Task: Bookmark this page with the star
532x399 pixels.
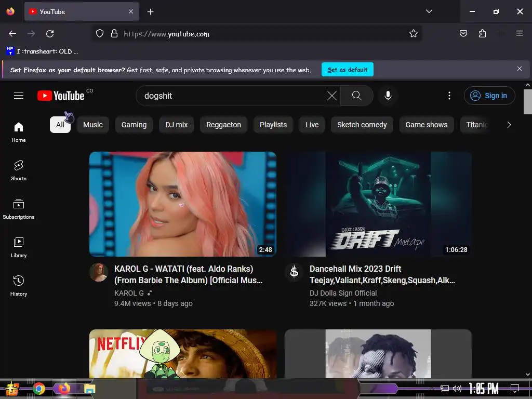Action: 413,34
